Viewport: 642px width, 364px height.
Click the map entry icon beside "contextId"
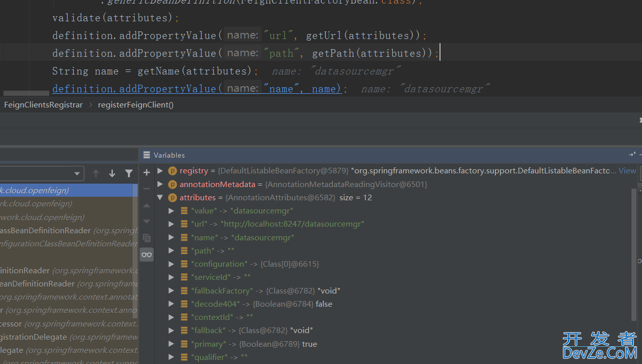(x=184, y=317)
